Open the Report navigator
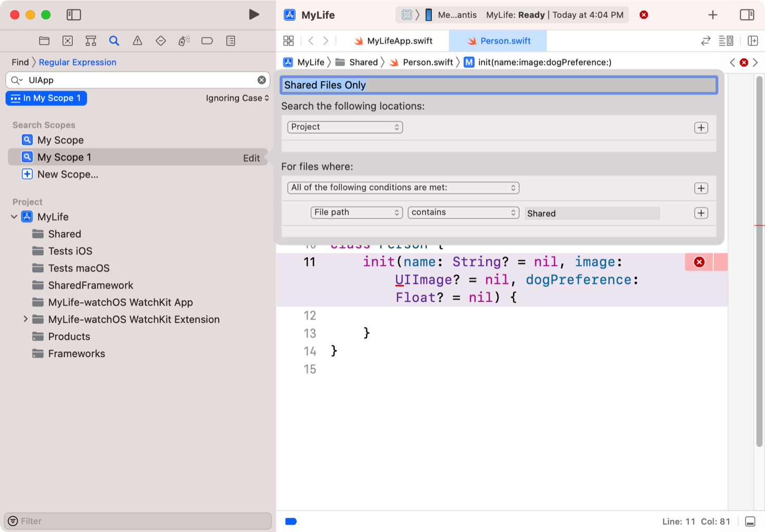Image resolution: width=765 pixels, height=532 pixels. pyautogui.click(x=231, y=41)
